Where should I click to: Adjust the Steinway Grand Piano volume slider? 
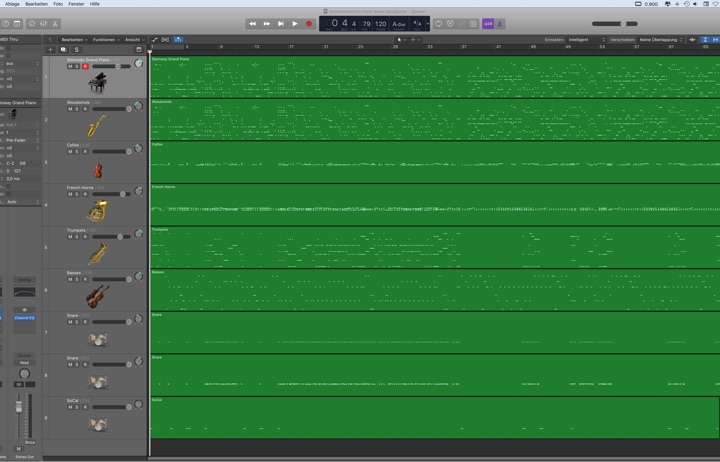coord(111,66)
